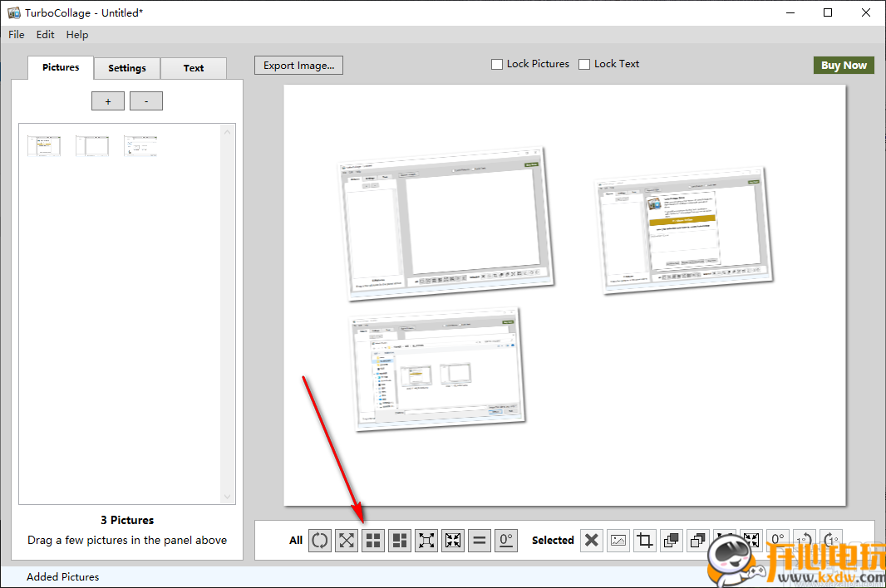
Task: Click the shuffle all pictures icon
Action: pyautogui.click(x=320, y=541)
